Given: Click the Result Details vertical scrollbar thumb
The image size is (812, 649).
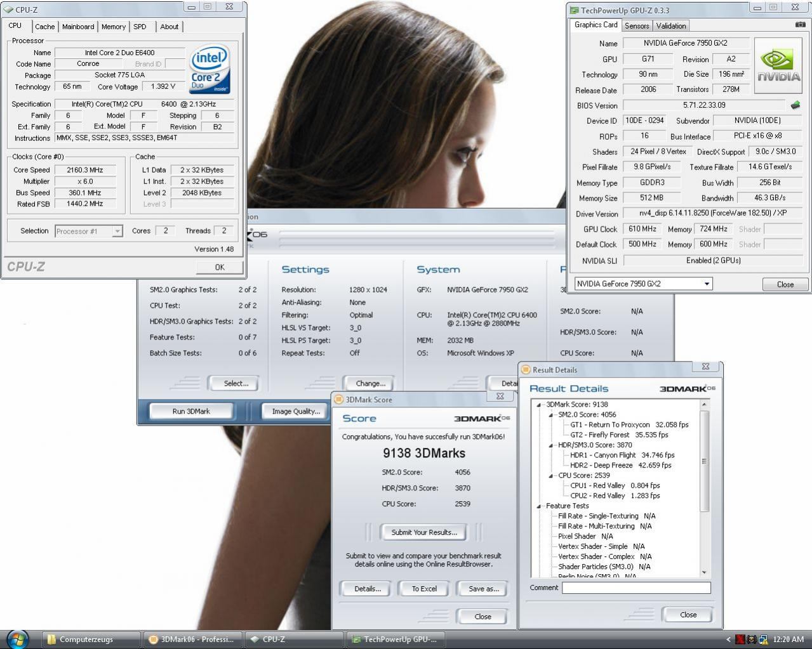Looking at the screenshot, I should (704, 460).
